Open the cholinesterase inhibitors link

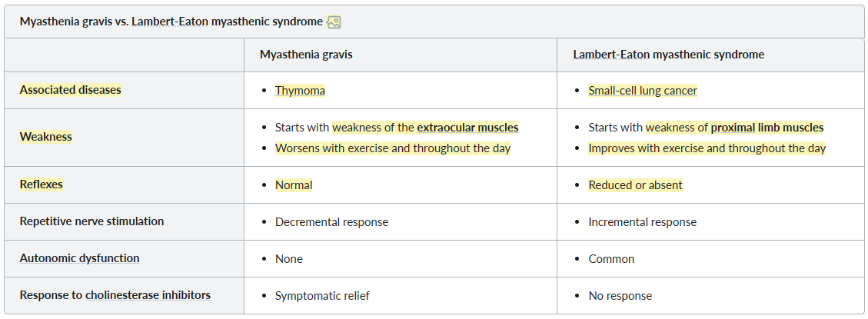(148, 294)
